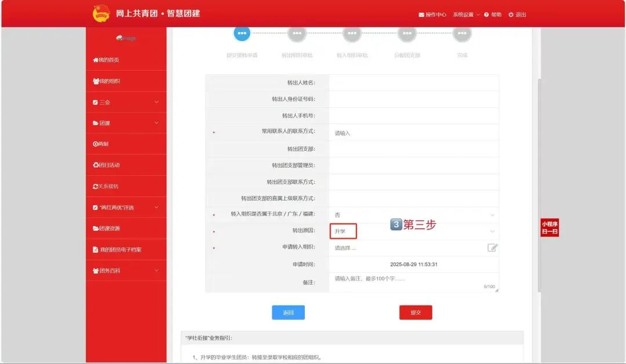Click the 小程序扫一扫 side tab
Image resolution: width=626 pixels, height=364 pixels.
coord(549,228)
